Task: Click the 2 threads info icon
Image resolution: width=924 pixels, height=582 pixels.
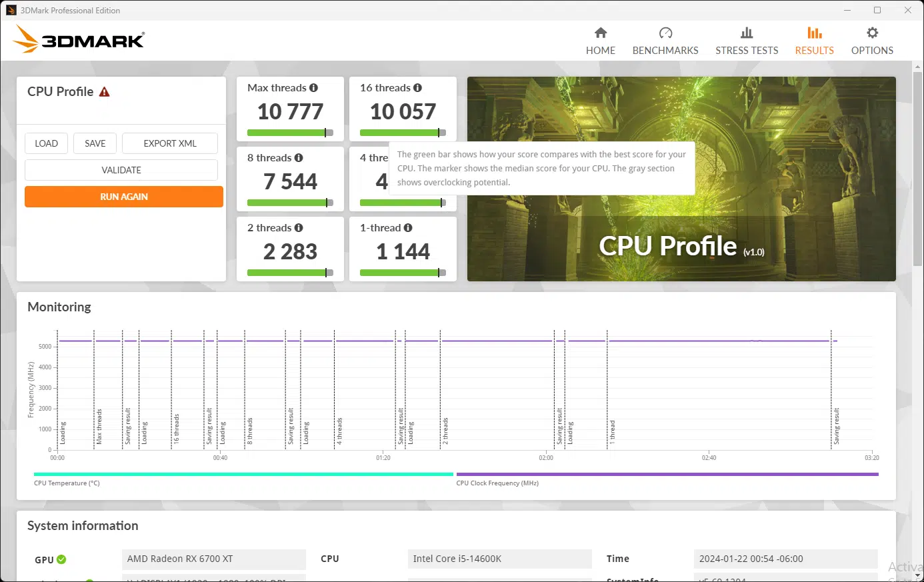Action: pos(299,228)
